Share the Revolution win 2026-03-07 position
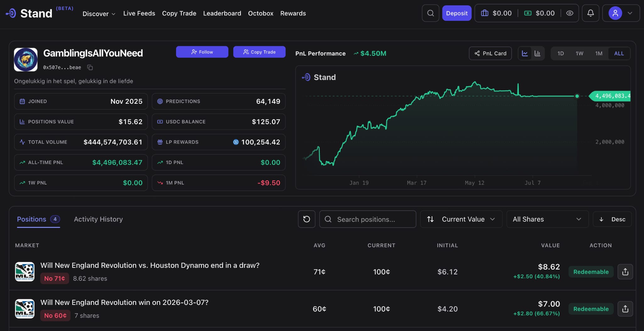644x331 pixels. [625, 309]
